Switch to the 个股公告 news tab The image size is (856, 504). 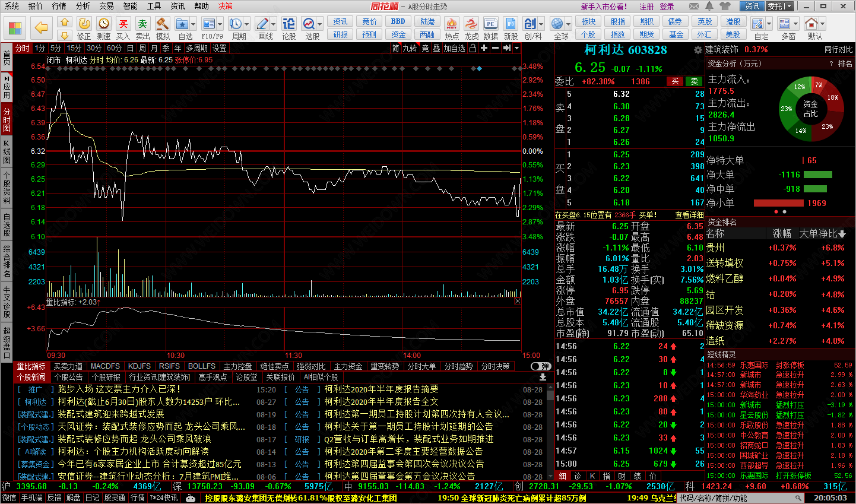pyautogui.click(x=69, y=377)
